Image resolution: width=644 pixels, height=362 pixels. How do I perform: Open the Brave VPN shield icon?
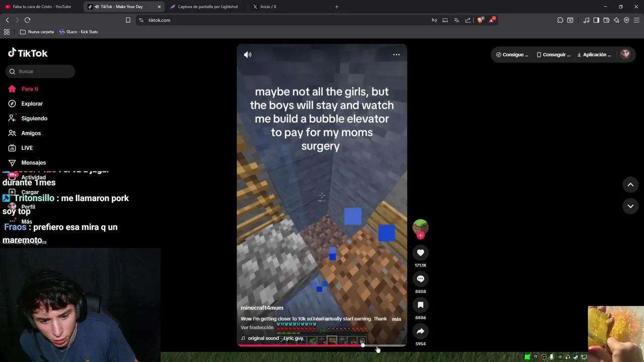click(x=626, y=20)
